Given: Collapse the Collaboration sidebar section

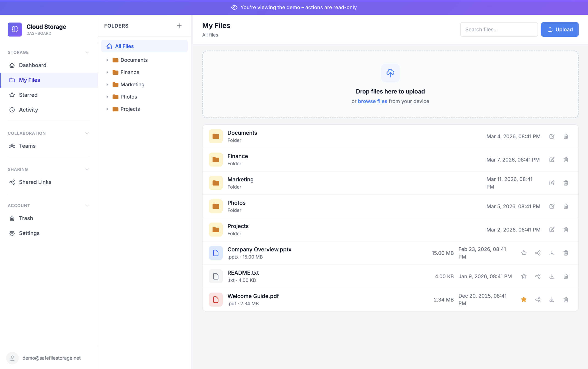Looking at the screenshot, I should [87, 133].
